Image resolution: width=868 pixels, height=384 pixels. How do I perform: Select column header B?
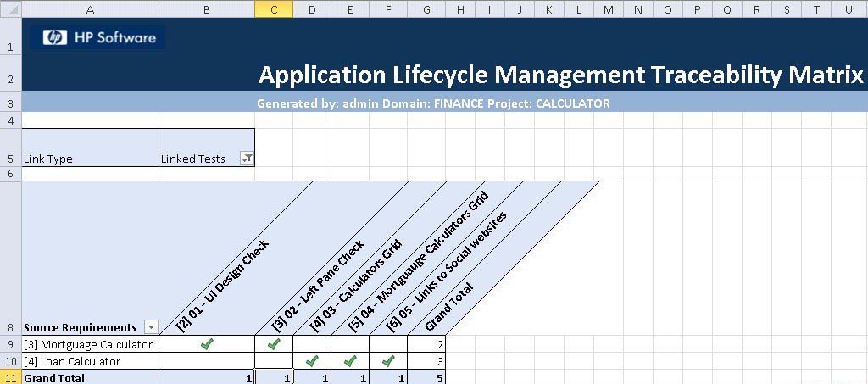(x=207, y=9)
